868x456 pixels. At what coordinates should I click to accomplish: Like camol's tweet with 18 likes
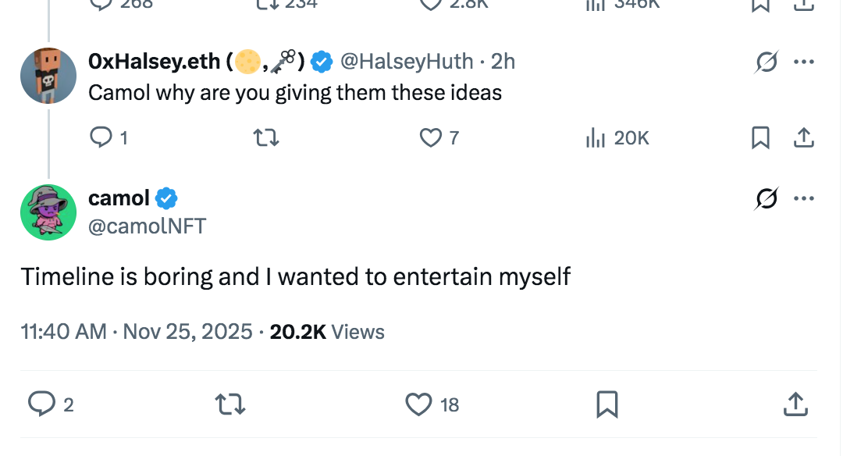(x=419, y=404)
